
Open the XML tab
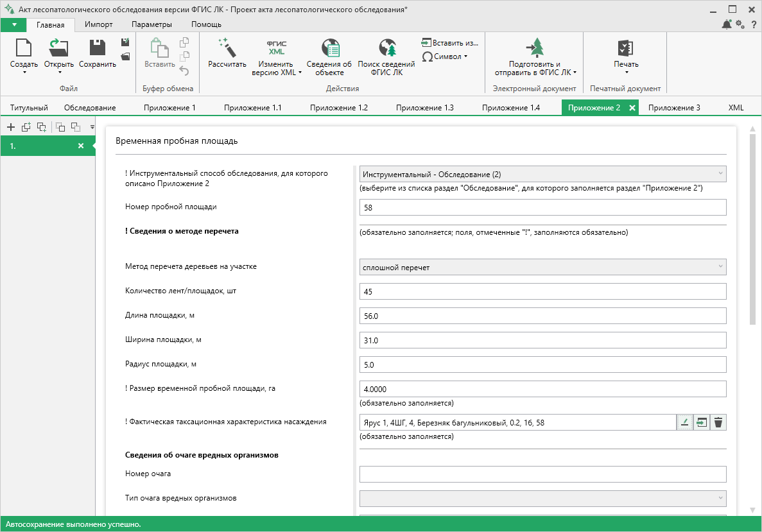pyautogui.click(x=736, y=108)
